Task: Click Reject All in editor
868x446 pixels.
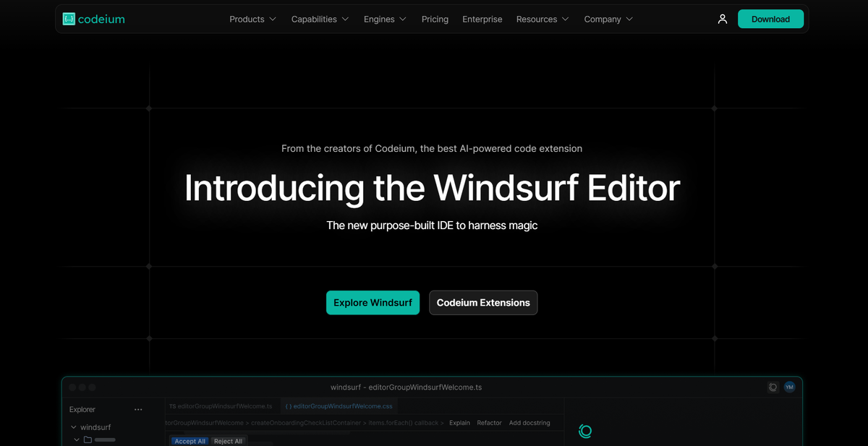Action: (229, 441)
